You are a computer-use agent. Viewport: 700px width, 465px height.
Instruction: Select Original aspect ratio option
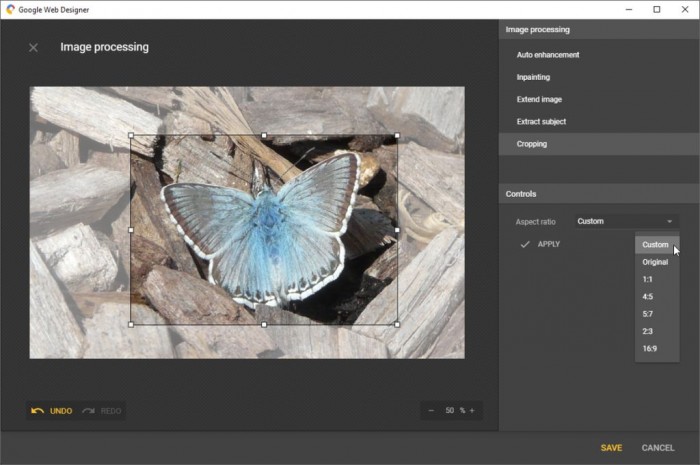pyautogui.click(x=655, y=262)
